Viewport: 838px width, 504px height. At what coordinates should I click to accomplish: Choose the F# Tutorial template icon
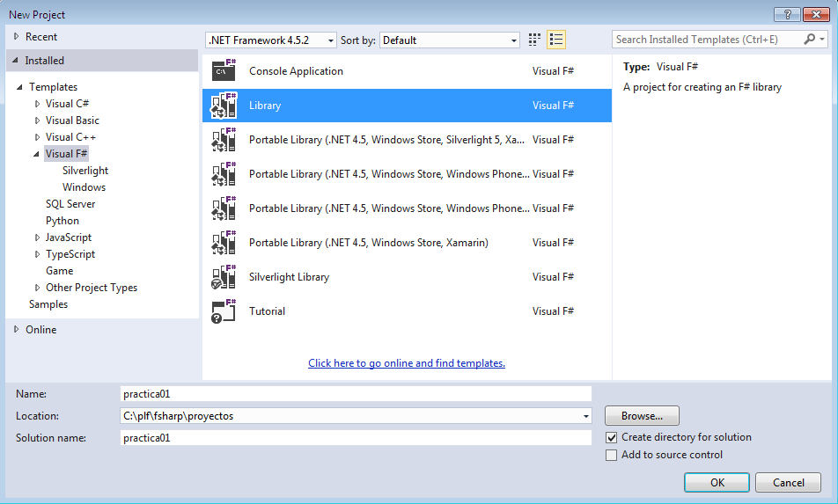pos(224,311)
